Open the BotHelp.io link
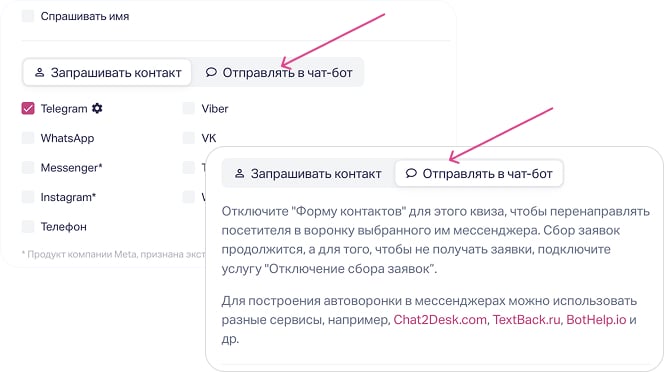This screenshot has width=664, height=372. click(x=596, y=319)
